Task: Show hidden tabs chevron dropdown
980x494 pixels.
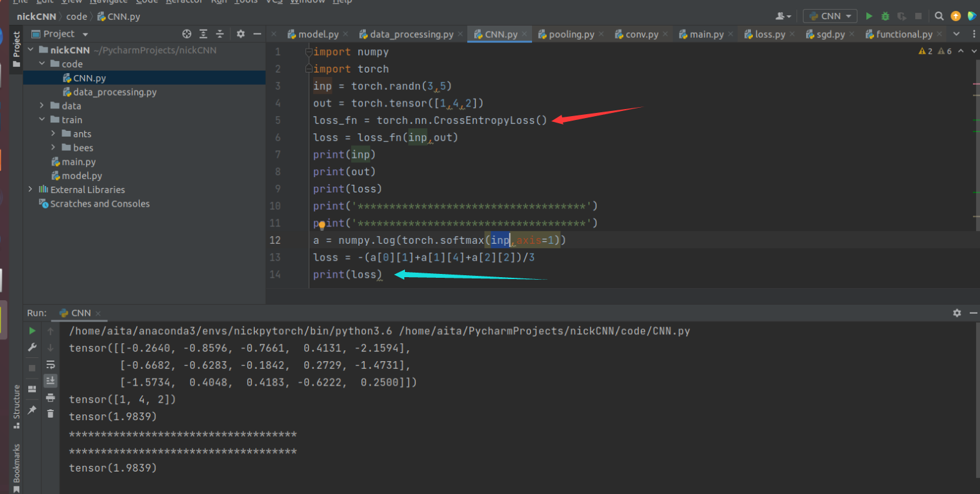Action: coord(956,34)
